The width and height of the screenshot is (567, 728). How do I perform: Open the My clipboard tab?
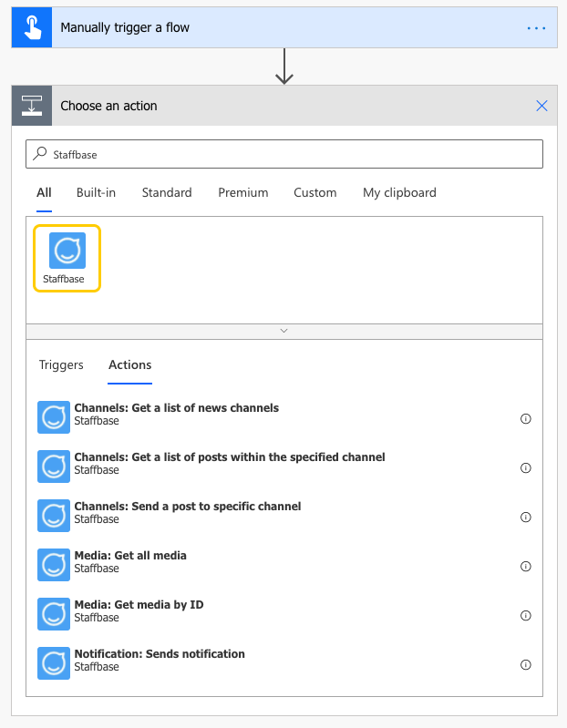[x=399, y=192]
